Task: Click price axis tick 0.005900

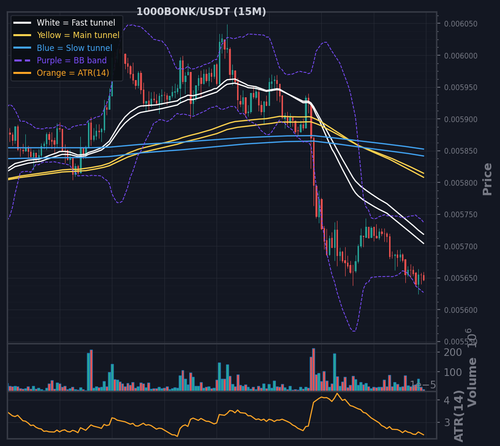Action: (461, 119)
